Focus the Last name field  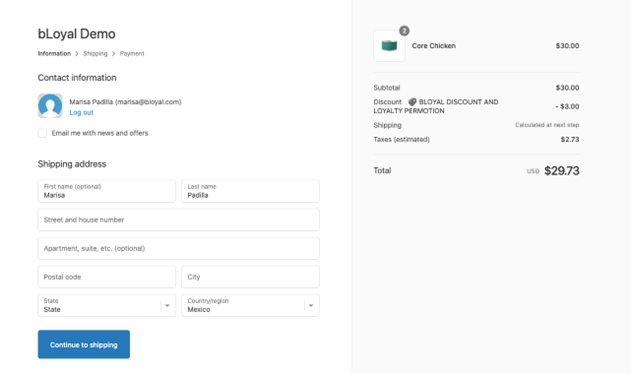250,191
